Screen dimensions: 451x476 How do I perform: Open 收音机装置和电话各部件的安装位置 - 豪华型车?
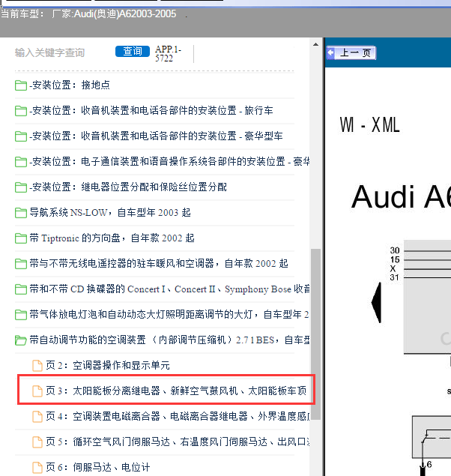(x=156, y=136)
